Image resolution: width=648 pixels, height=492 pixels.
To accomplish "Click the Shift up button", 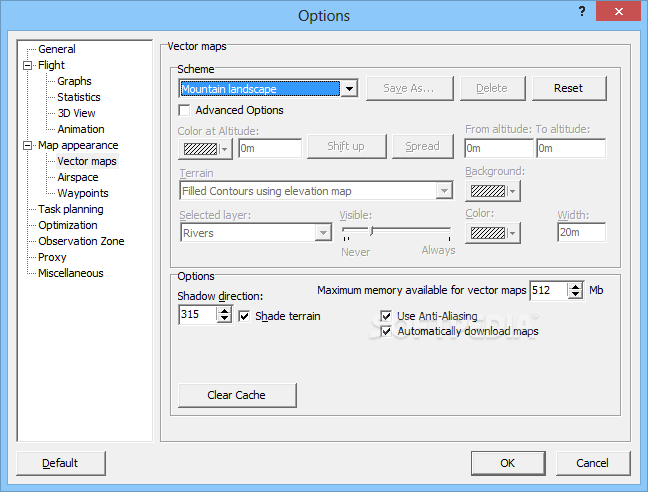I will click(346, 146).
